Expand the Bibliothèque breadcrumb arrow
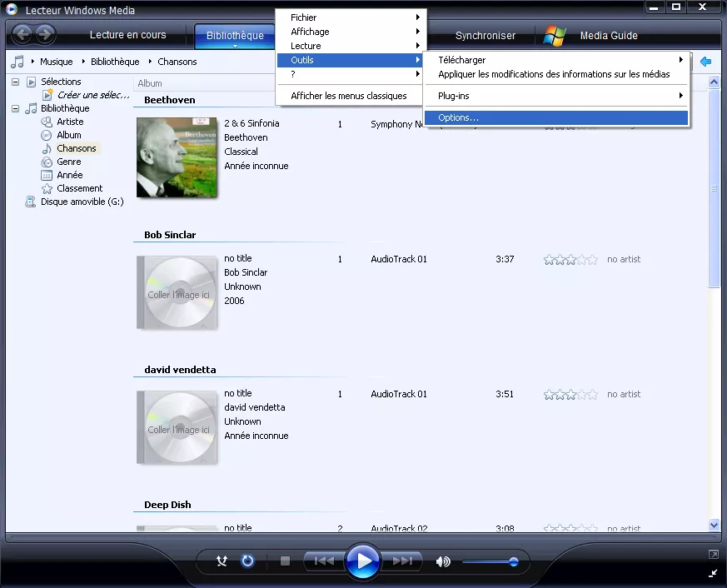The image size is (727, 588). point(83,61)
